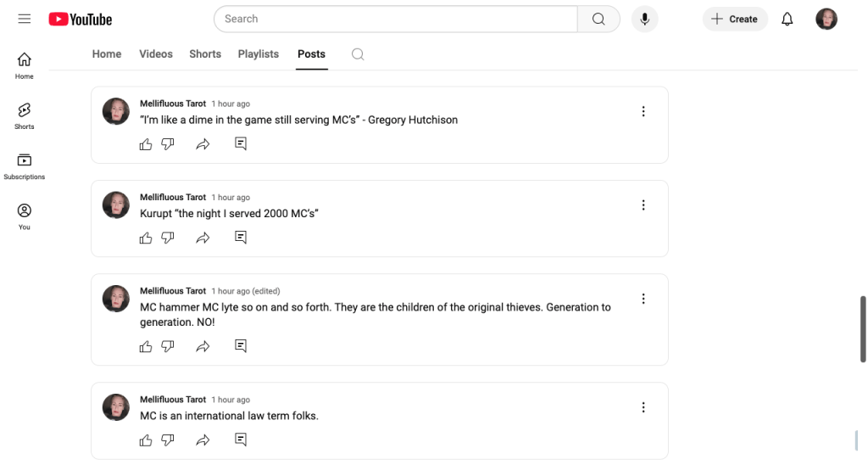Click the search magnifier button
The height and width of the screenshot is (465, 868).
[598, 19]
